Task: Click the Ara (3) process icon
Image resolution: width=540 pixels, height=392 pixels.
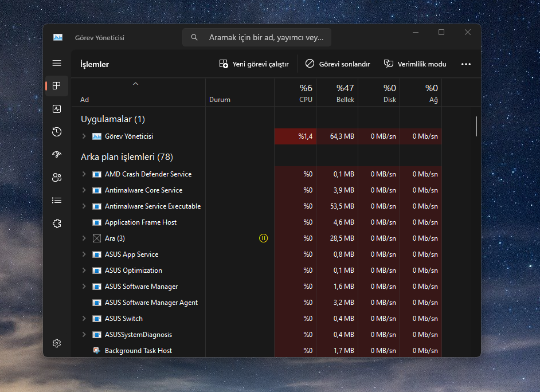Action: tap(97, 238)
